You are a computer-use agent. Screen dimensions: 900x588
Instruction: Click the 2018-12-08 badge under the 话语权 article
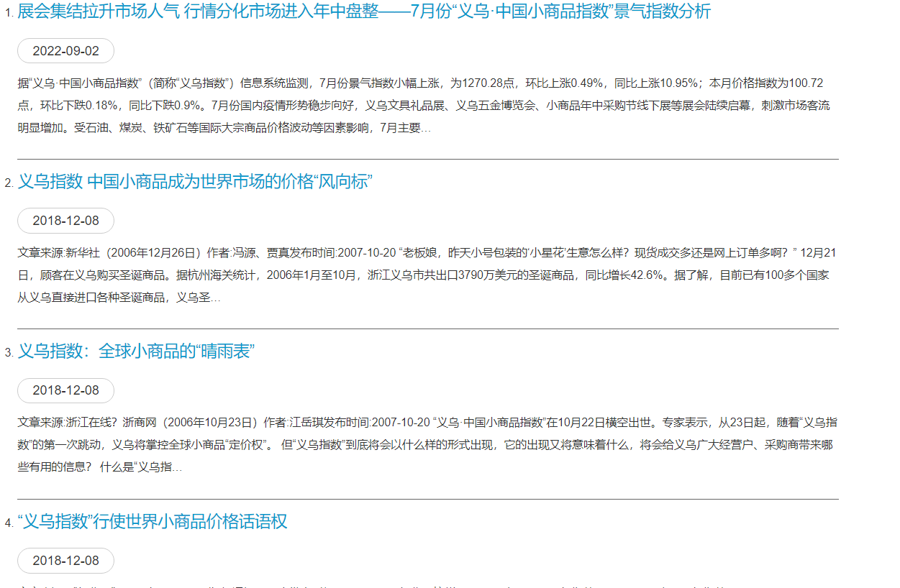click(65, 561)
